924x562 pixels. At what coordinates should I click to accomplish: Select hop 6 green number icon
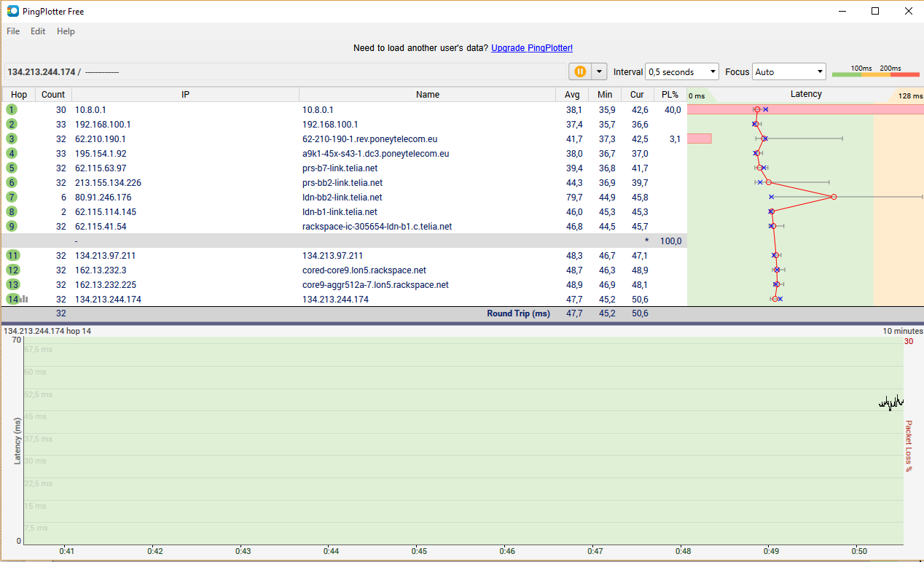click(x=12, y=182)
